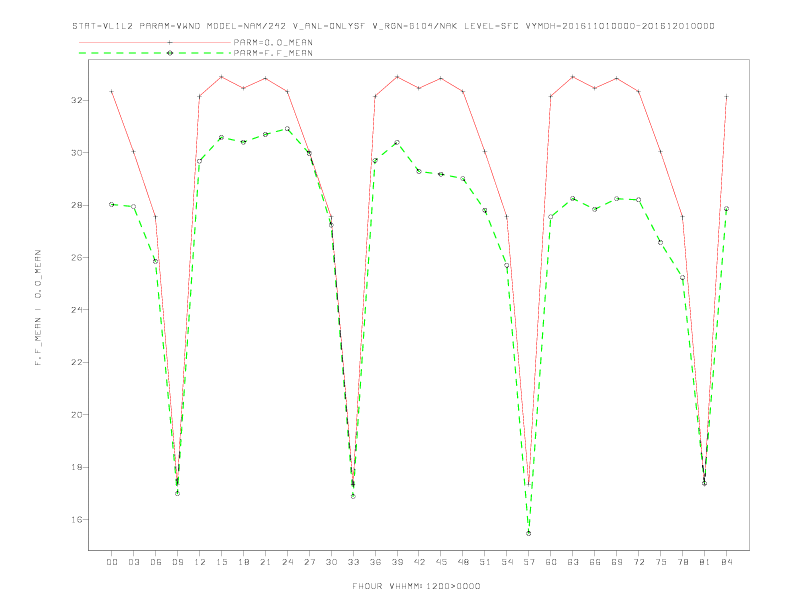Click the green circle data point at hour 57
792x612 pixels.
(x=529, y=533)
